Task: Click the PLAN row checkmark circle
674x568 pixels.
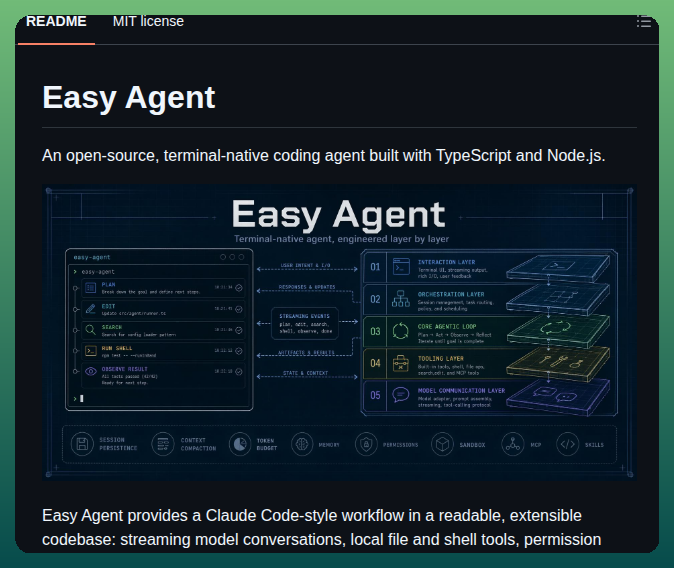Action: coord(239,288)
